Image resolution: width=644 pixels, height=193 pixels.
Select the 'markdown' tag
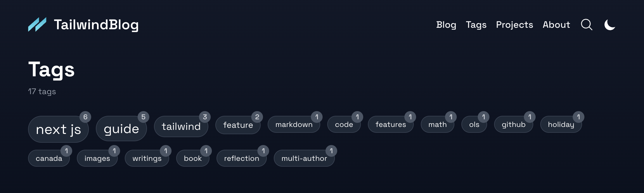(x=294, y=125)
